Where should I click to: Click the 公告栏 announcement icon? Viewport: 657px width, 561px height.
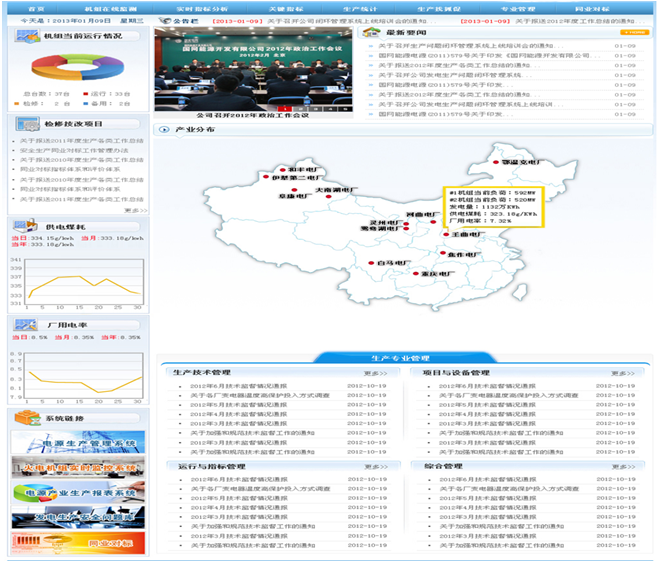(x=165, y=21)
